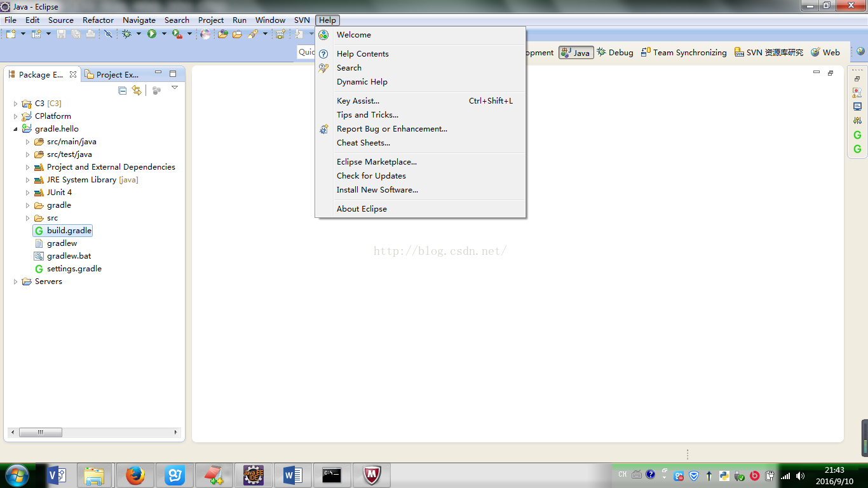Click the New wizard toolbar icon
868x488 pixels.
coord(11,34)
